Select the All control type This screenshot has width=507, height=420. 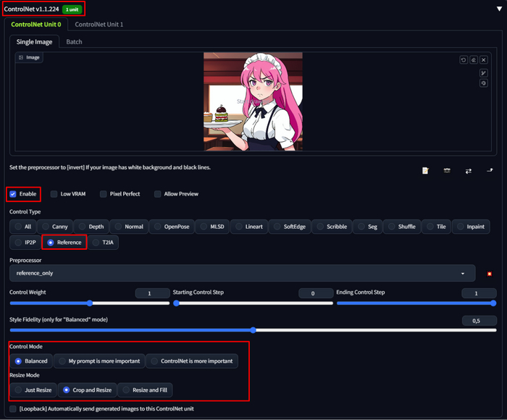23,227
